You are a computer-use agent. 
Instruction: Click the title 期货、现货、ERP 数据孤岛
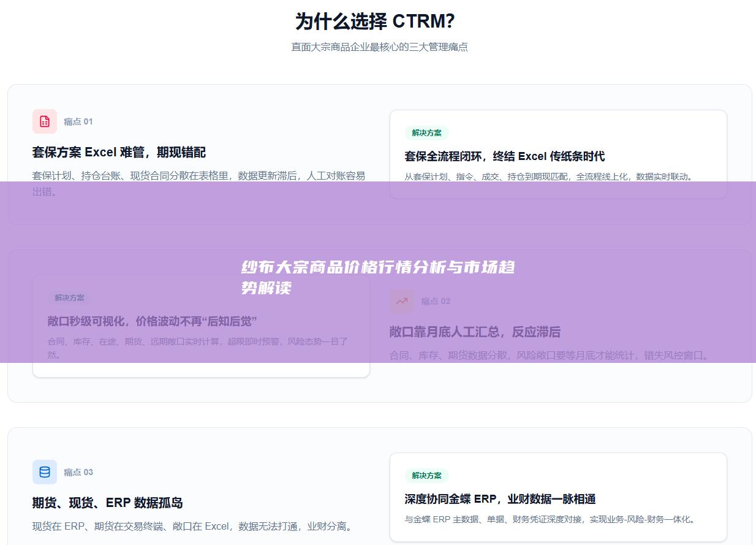tap(108, 503)
